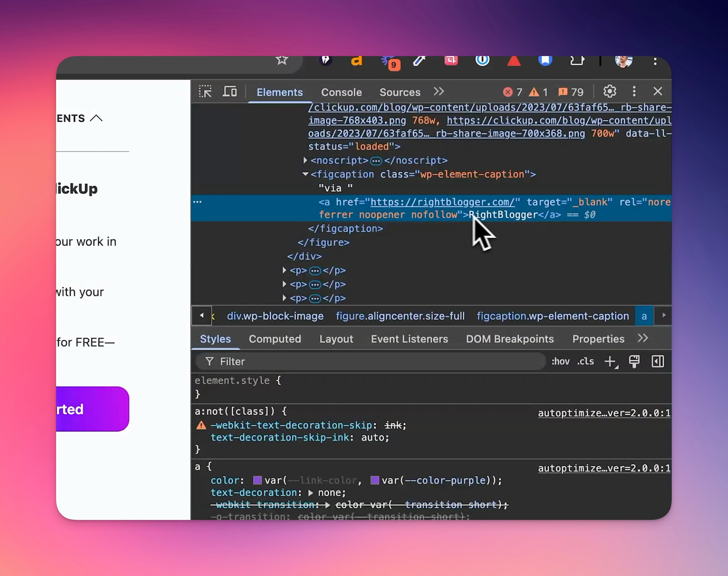Expand the text-decoration none shorthand triangle
The image size is (728, 576).
(x=311, y=493)
